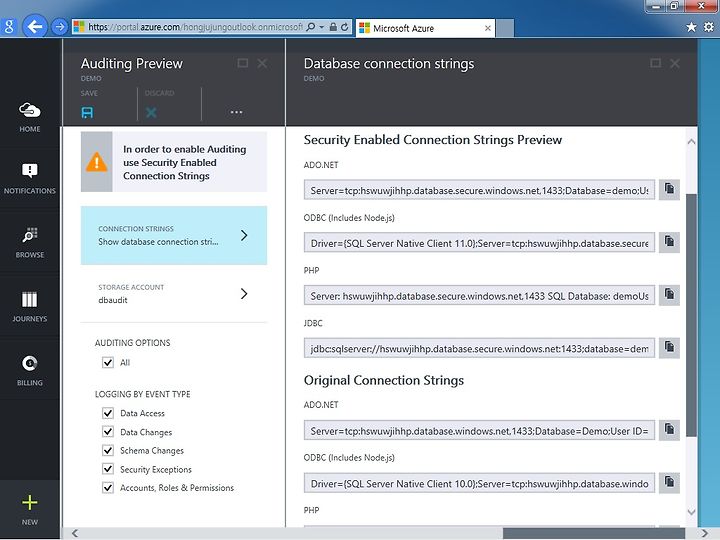Click the secure ADO.NET connection string field
This screenshot has height=540, width=720.
[479, 190]
